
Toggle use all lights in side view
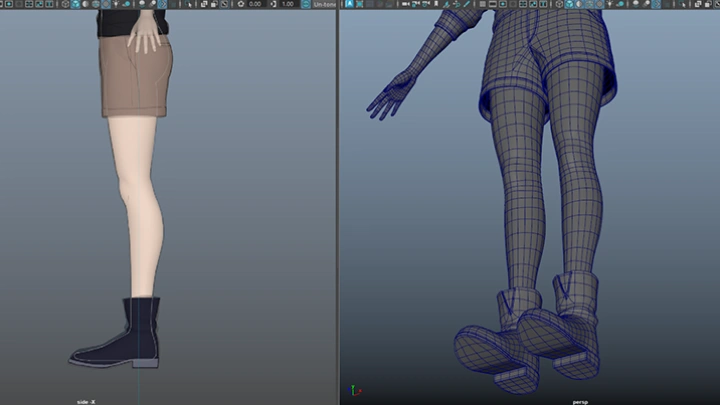[x=116, y=4]
